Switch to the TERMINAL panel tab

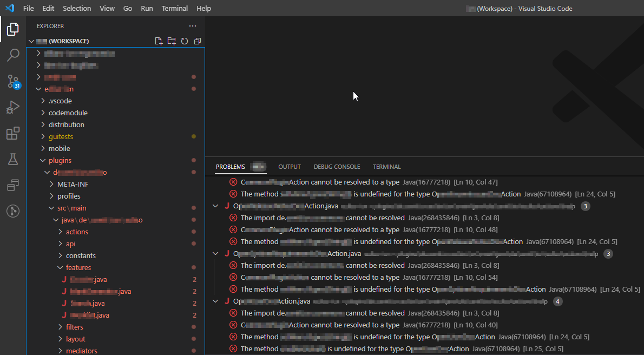point(387,167)
